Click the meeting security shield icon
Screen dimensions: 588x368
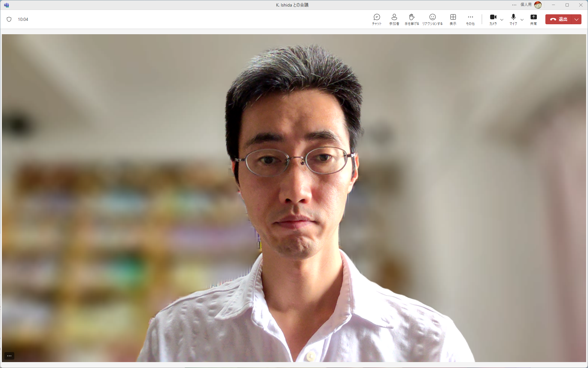tap(9, 19)
